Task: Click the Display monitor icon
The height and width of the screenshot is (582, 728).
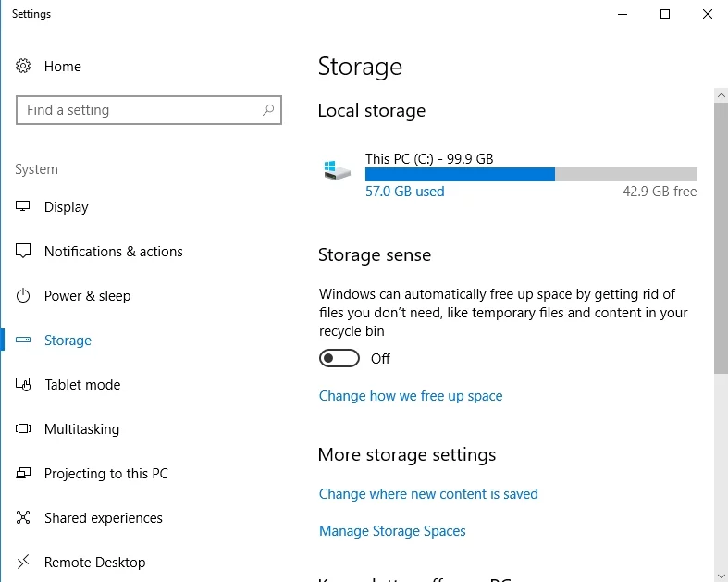Action: point(24,207)
